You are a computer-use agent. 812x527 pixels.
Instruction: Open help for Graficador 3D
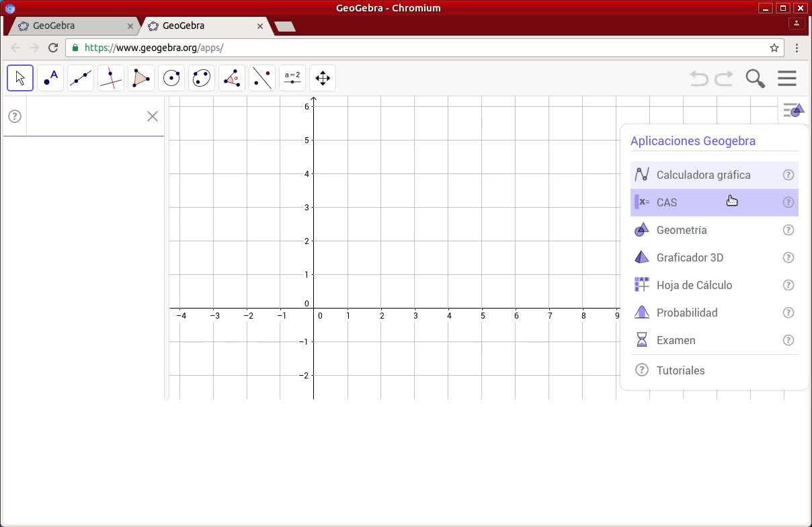click(788, 257)
